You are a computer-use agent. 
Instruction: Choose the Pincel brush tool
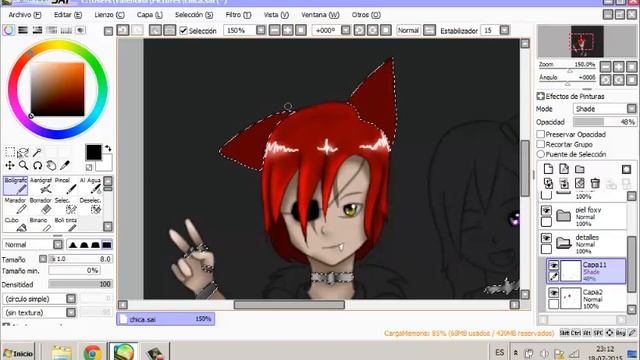coord(65,185)
